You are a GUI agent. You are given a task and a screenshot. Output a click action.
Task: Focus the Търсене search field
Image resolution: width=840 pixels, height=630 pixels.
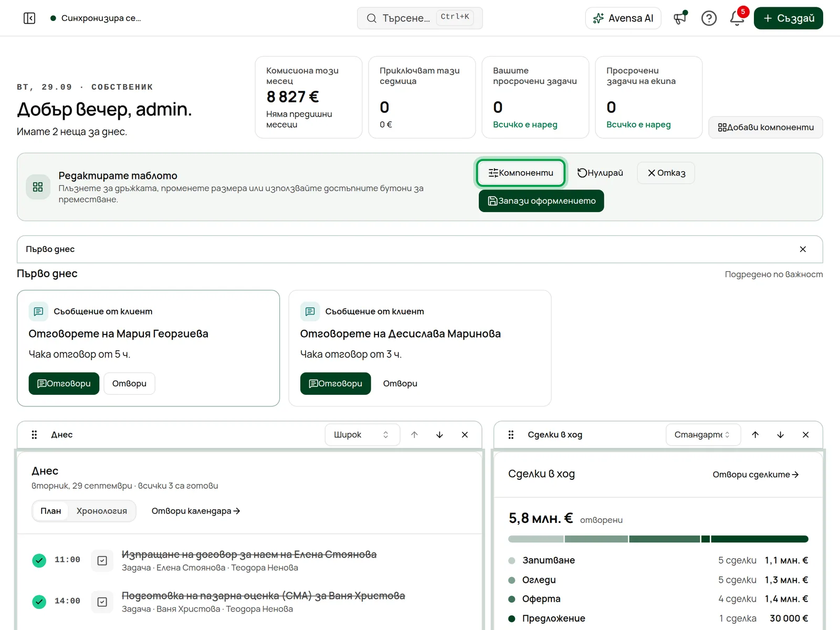[420, 18]
